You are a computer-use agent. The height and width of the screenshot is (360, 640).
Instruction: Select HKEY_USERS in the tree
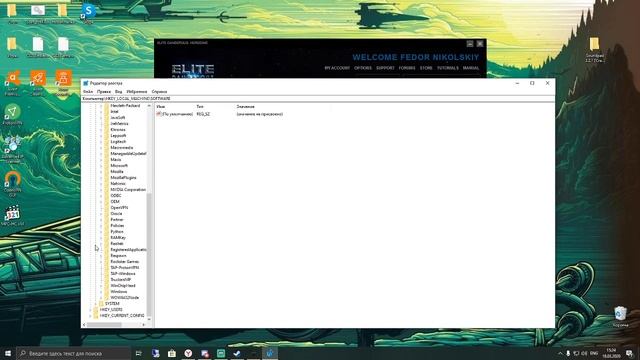pyautogui.click(x=111, y=310)
